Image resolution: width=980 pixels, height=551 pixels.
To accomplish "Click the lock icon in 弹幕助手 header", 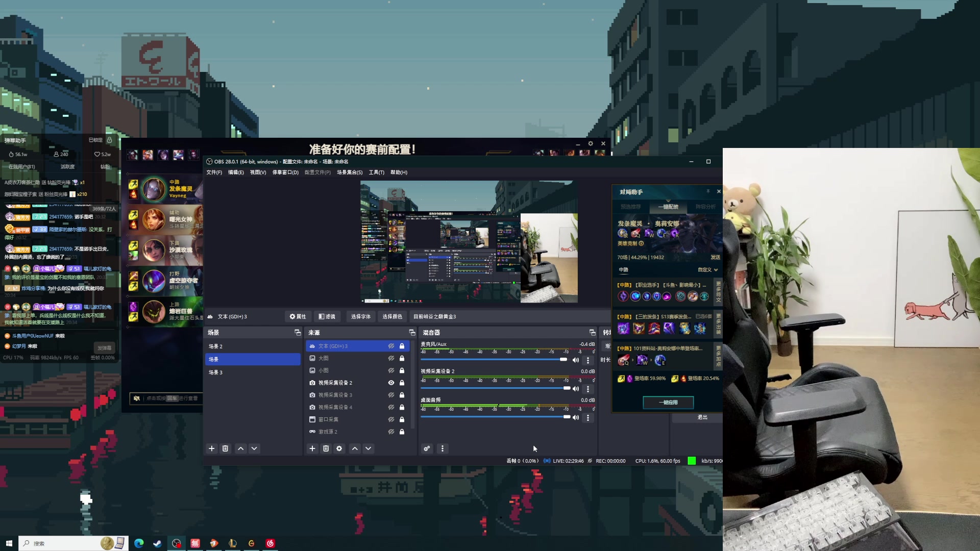I will pyautogui.click(x=109, y=140).
